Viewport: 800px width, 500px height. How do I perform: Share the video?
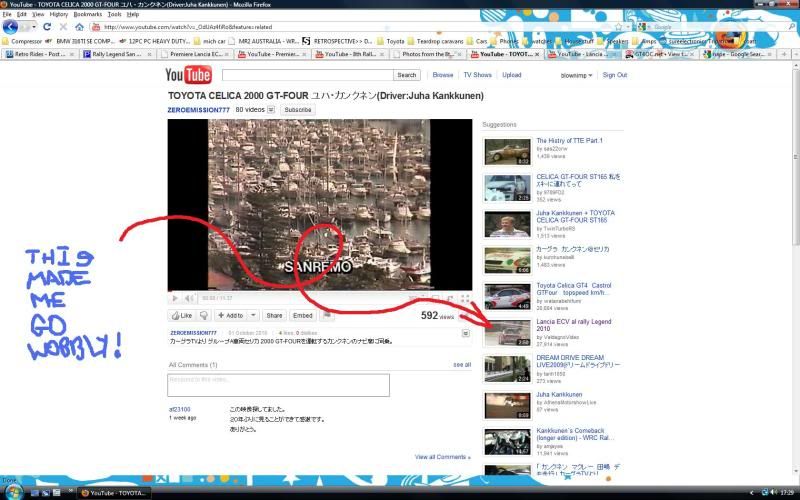tap(274, 315)
